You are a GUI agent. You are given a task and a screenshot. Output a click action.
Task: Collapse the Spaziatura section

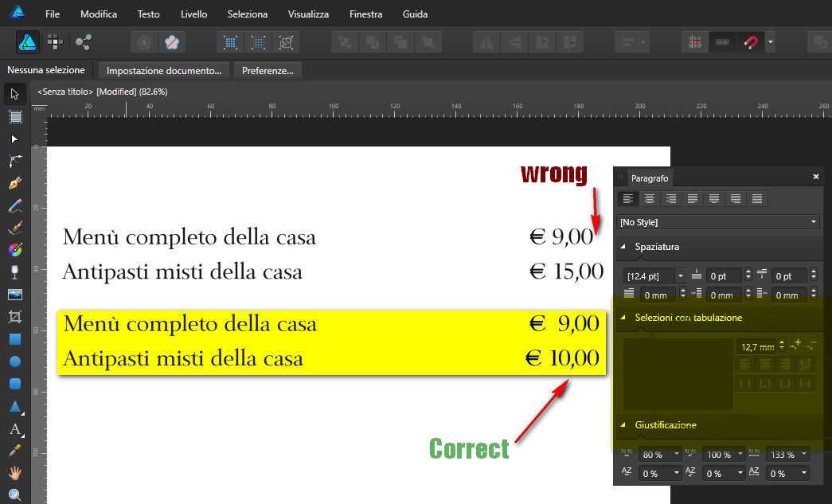click(623, 247)
